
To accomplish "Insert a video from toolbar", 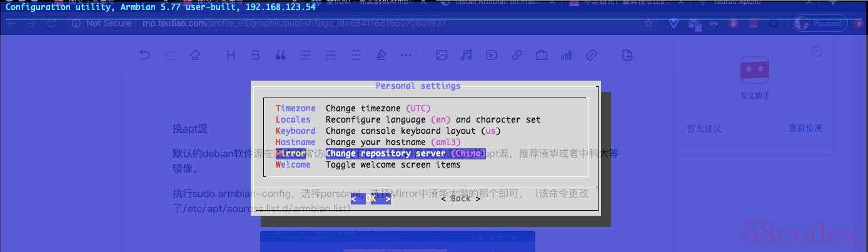I will [492, 55].
